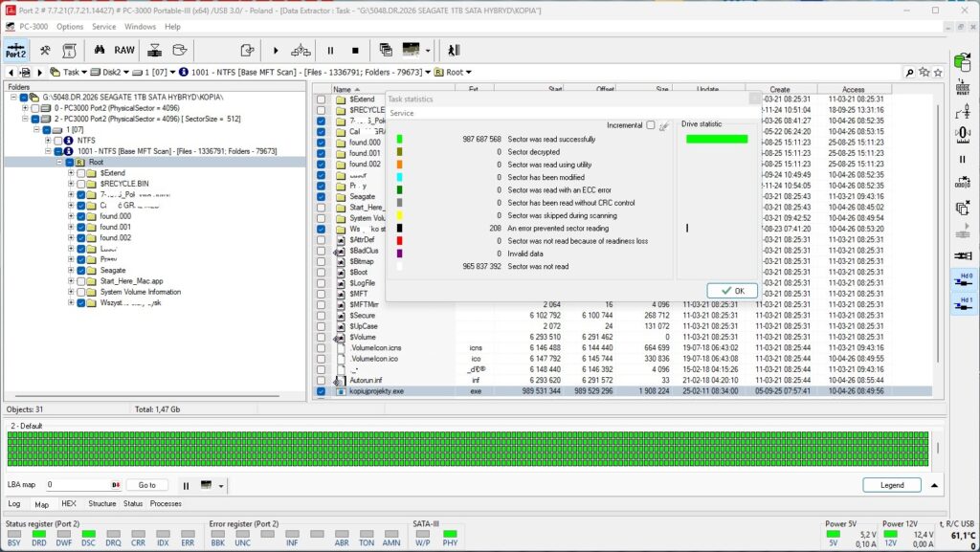Image resolution: width=980 pixels, height=552 pixels.
Task: Switch to the Structure tab
Action: pyautogui.click(x=101, y=503)
